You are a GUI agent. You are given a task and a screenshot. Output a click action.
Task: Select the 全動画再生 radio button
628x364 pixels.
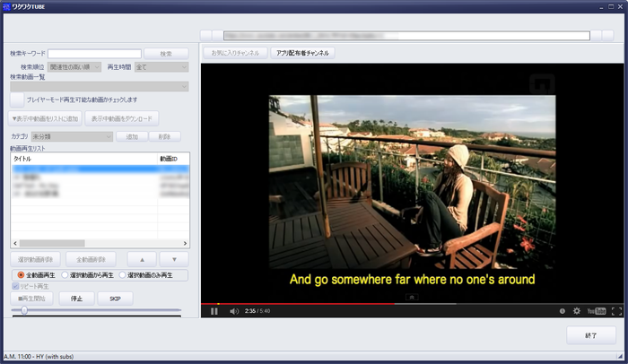21,274
